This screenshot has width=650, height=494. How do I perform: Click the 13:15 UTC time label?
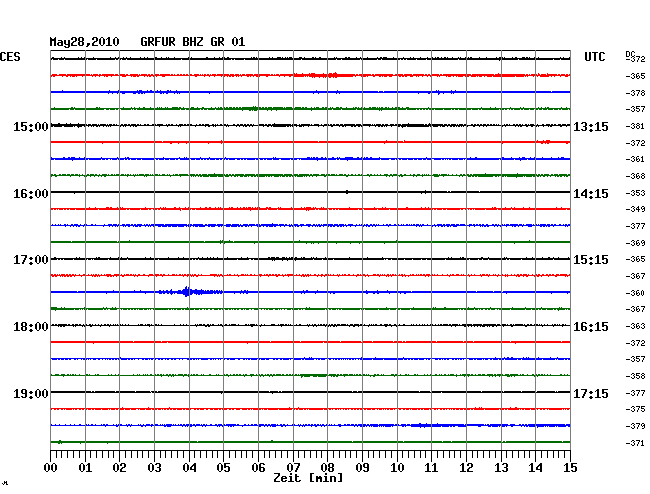pos(591,126)
